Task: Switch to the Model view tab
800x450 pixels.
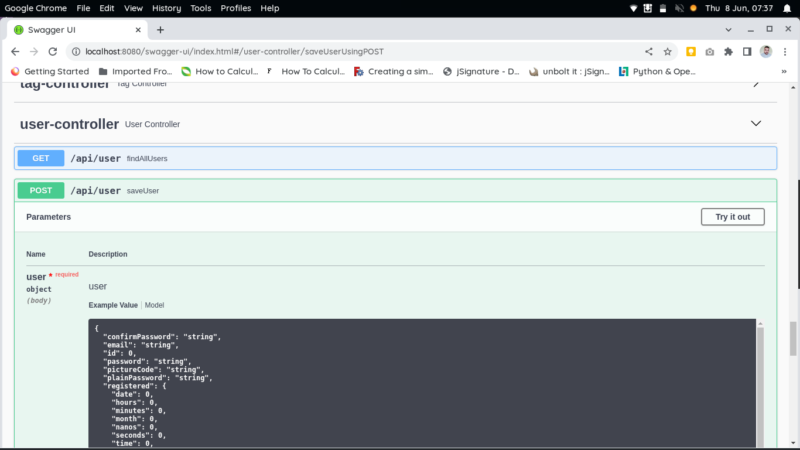Action: coord(154,305)
